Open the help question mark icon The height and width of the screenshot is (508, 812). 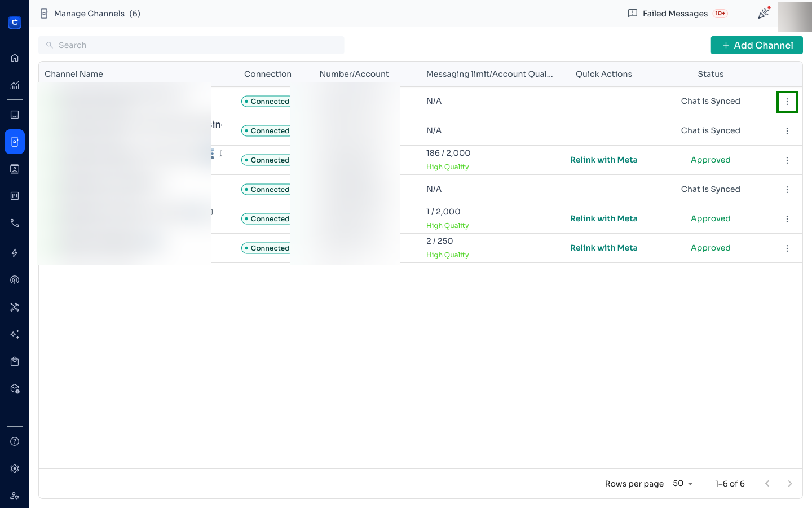[x=15, y=441]
